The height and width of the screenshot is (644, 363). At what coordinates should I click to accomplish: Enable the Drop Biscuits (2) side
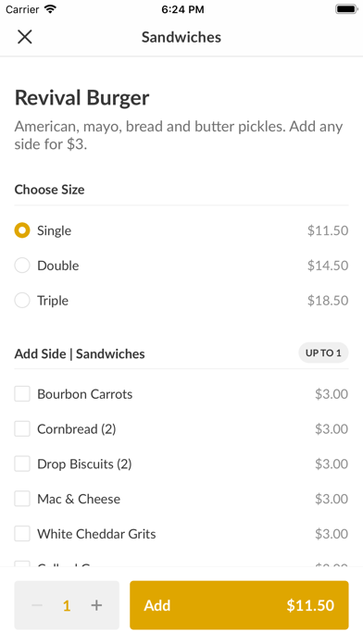click(x=22, y=464)
